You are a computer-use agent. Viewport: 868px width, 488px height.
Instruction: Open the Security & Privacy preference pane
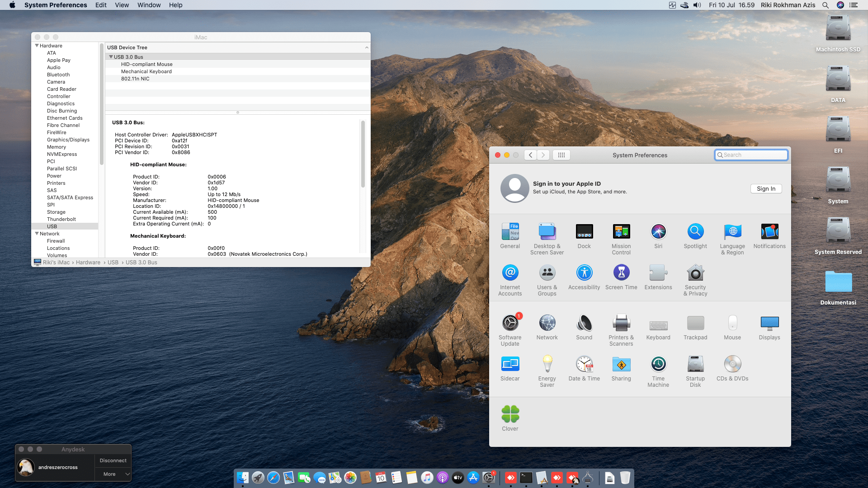click(x=695, y=273)
